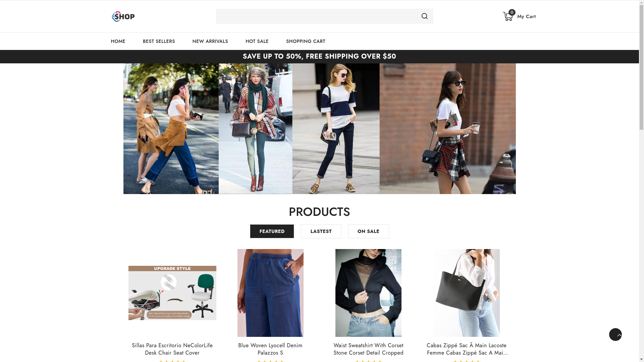
Task: Open Cabas Zippé Sac Lacoste product link
Action: pos(467,349)
